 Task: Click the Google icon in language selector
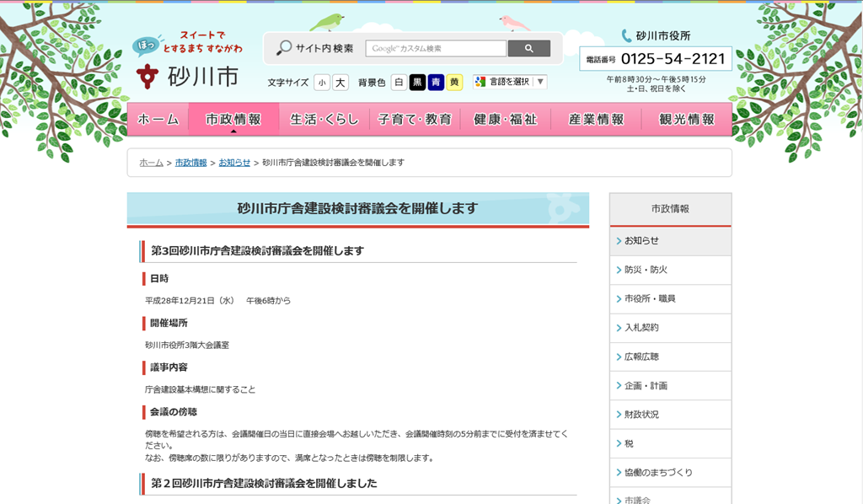(480, 82)
